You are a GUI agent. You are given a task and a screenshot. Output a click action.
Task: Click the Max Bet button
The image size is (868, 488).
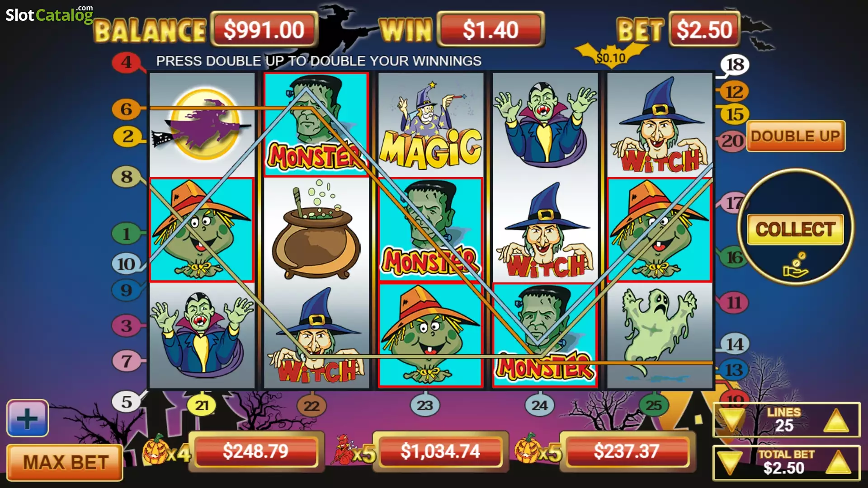(65, 462)
